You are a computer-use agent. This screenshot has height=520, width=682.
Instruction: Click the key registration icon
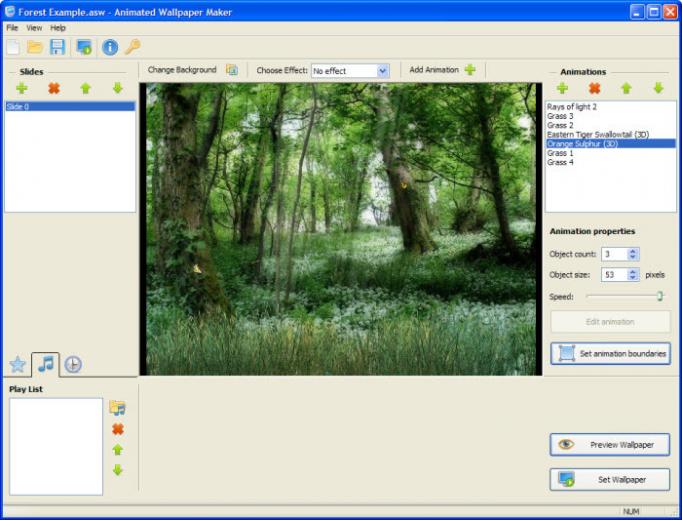tap(132, 47)
